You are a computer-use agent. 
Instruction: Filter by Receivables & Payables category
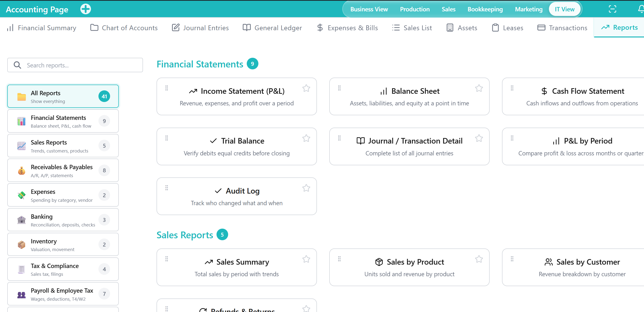pos(63,170)
